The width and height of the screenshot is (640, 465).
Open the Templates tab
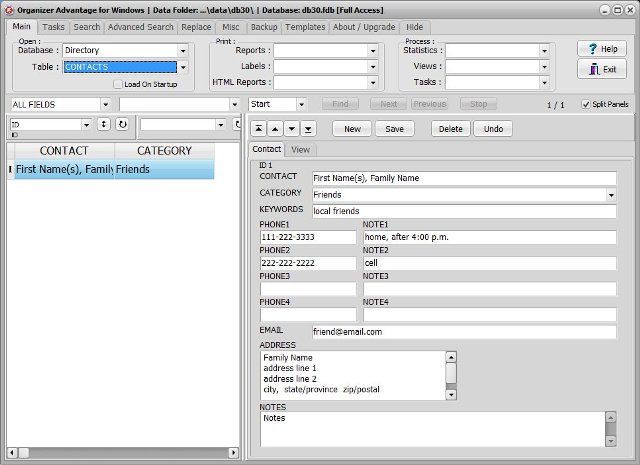point(305,27)
